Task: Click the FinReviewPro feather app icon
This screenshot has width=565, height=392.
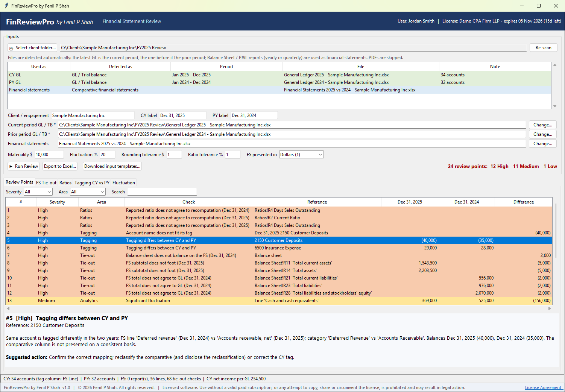Action: click(x=6, y=6)
